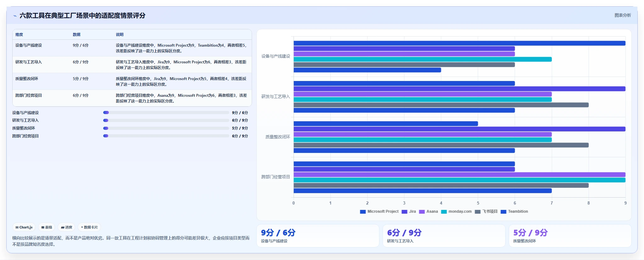
Task: Click the 质量整改闭环 progress bar
Action: (166, 128)
